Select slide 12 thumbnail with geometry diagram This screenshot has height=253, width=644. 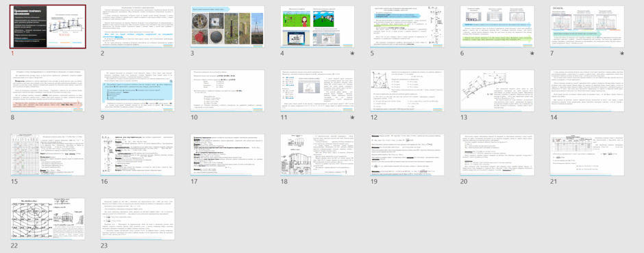tap(408, 91)
